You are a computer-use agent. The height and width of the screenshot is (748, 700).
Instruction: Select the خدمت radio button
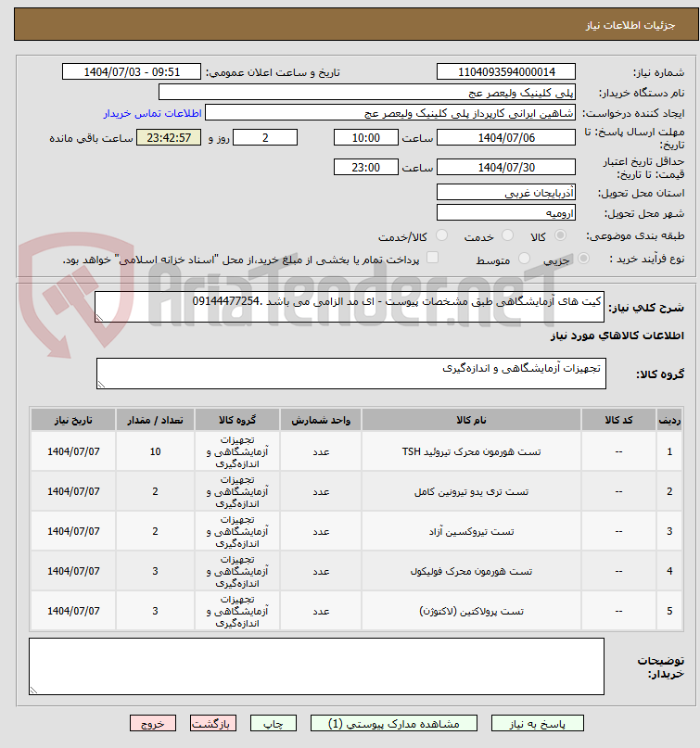tap(508, 235)
